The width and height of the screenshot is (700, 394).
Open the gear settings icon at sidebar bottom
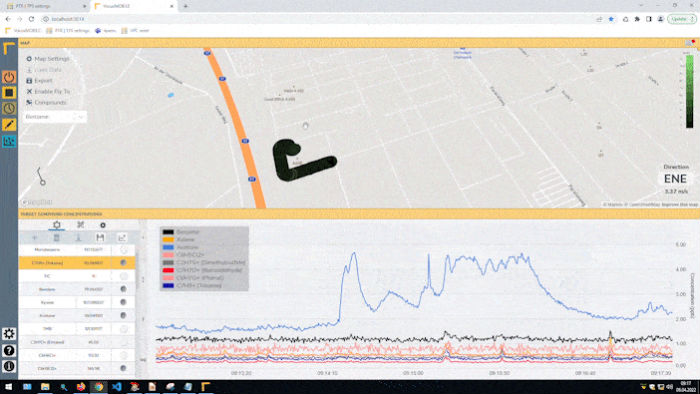pos(9,333)
